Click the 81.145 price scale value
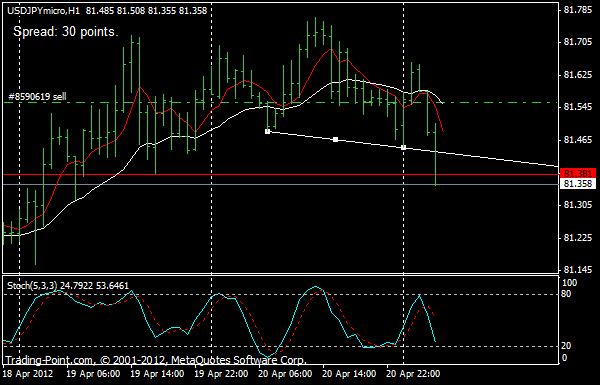600x385 pixels. coord(578,270)
